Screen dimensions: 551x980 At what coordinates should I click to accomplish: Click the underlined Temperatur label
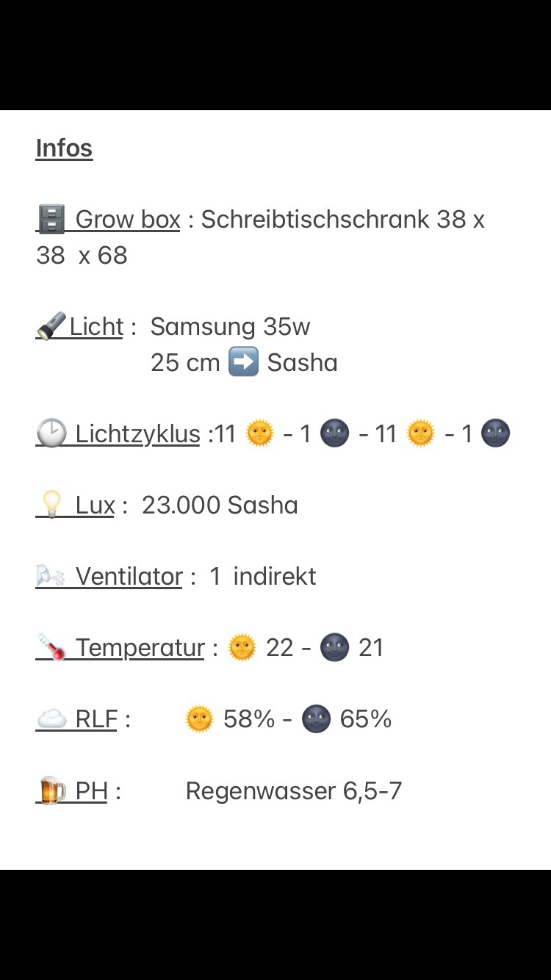click(140, 647)
